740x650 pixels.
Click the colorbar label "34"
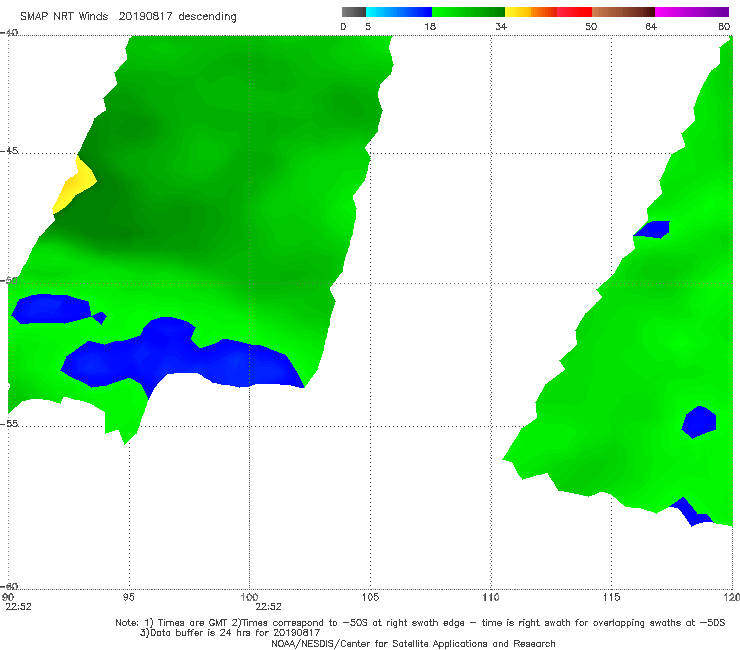pyautogui.click(x=501, y=26)
